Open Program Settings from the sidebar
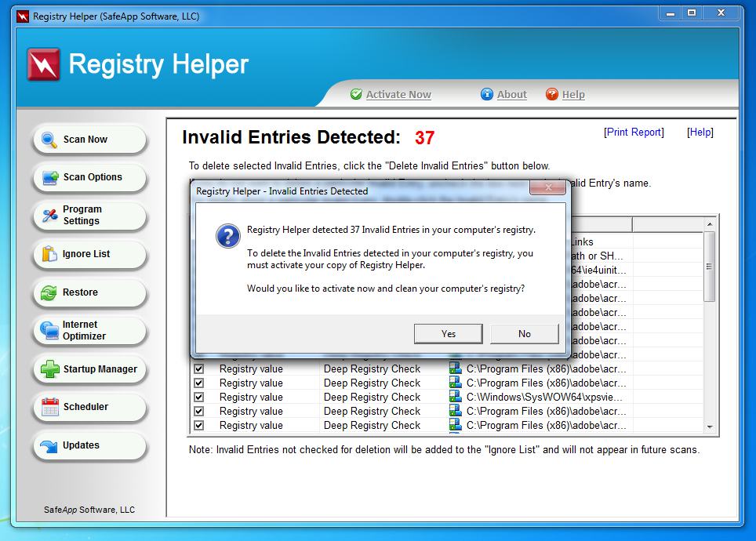This screenshot has height=541, width=756. click(89, 215)
